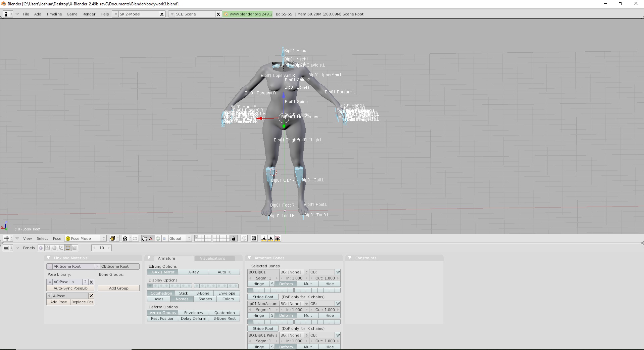
Task: Click the Logic panel icon
Action: (41, 248)
